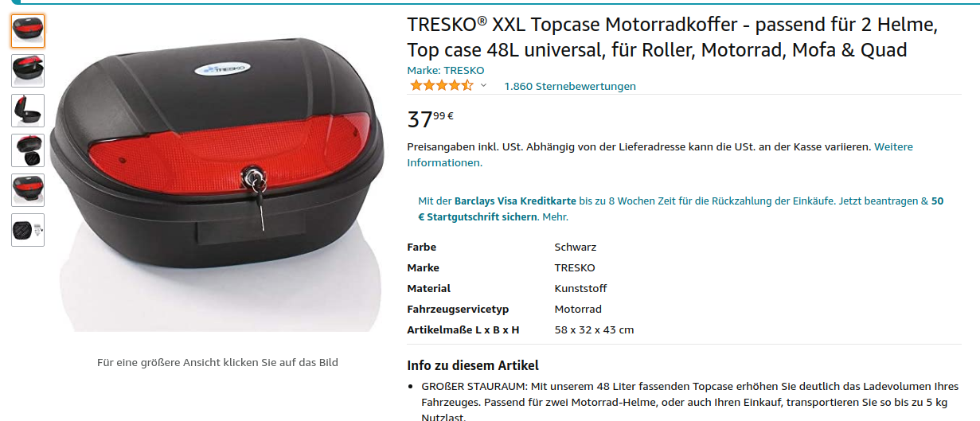Viewport: 980px width, 421px height.
Task: Show the last thumbnail with mounting plate and screws
Action: pyautogui.click(x=28, y=230)
